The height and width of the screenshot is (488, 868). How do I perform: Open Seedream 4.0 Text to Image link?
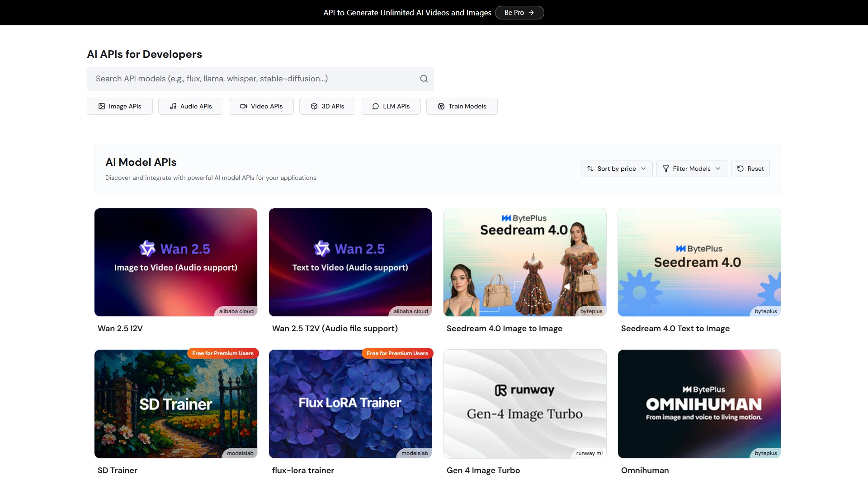click(675, 328)
